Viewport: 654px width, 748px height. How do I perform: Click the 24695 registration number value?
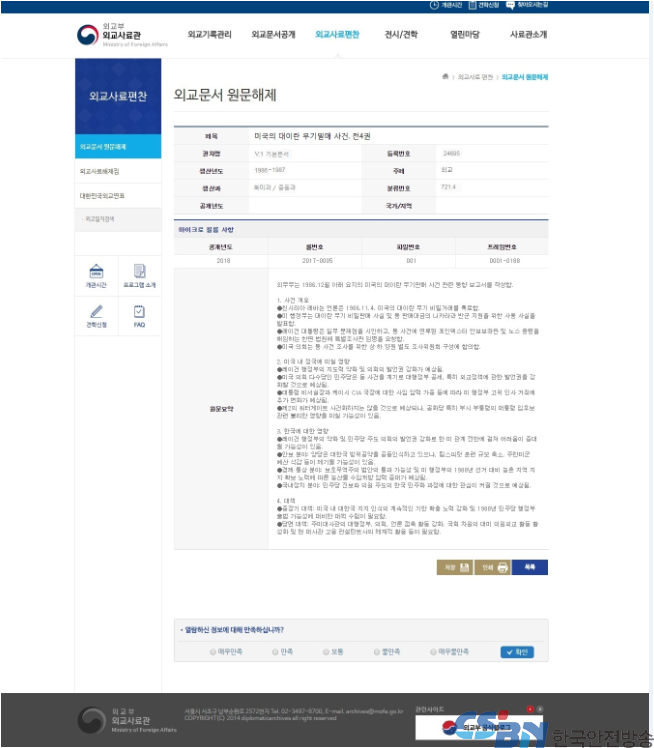click(451, 154)
